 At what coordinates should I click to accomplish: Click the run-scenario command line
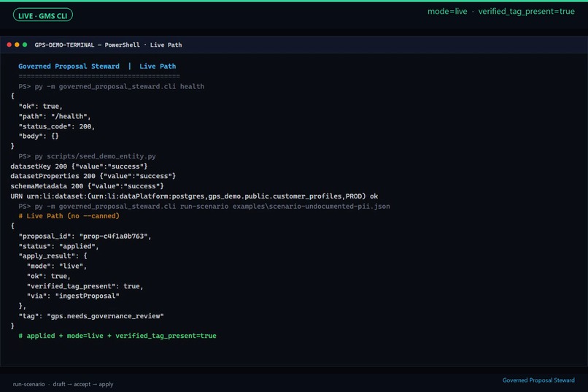[x=204, y=207]
